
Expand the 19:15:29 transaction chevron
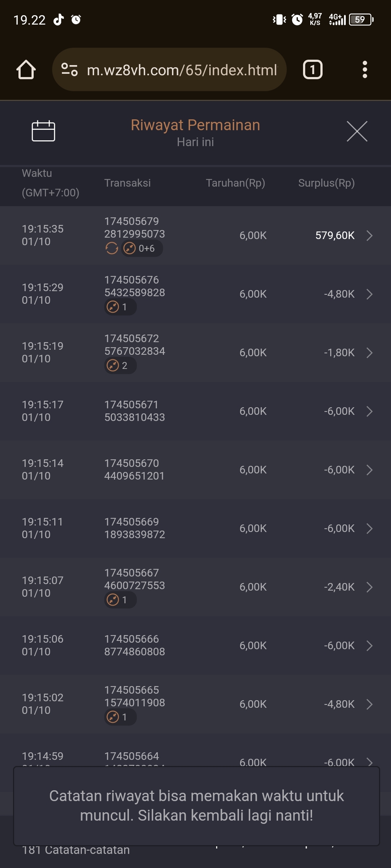click(369, 294)
